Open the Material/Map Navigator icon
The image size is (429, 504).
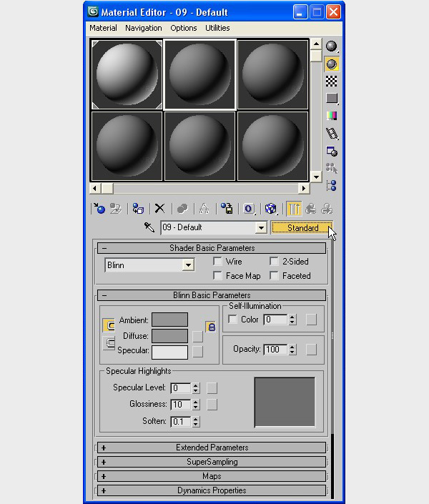pyautogui.click(x=331, y=185)
